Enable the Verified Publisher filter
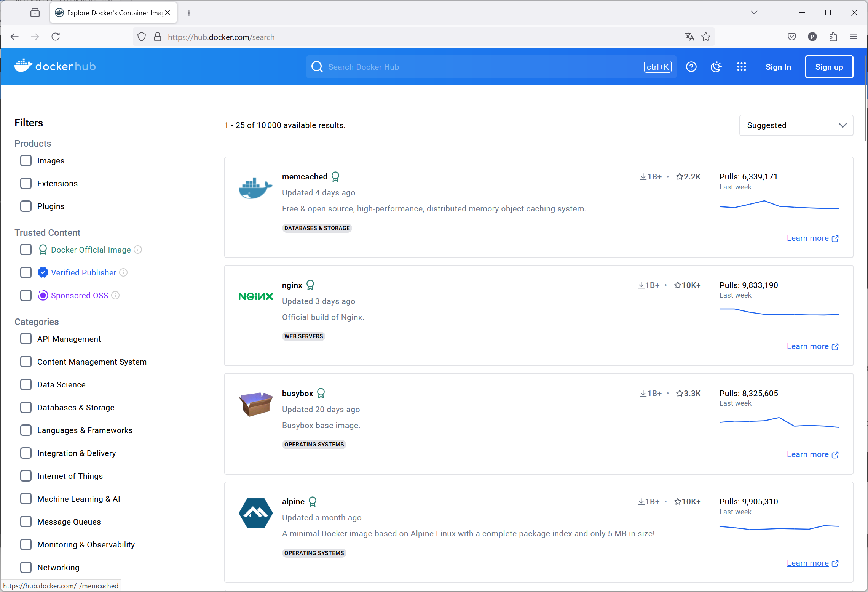This screenshot has width=868, height=592. click(x=26, y=272)
